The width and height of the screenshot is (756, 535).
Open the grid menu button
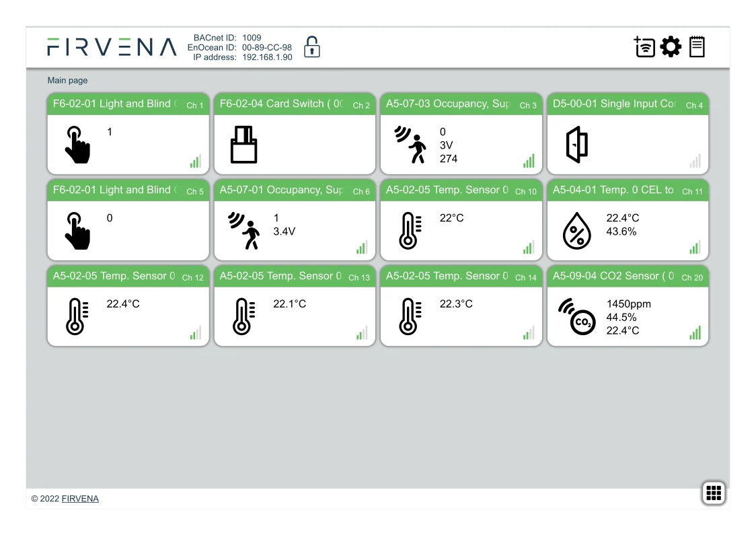click(713, 493)
